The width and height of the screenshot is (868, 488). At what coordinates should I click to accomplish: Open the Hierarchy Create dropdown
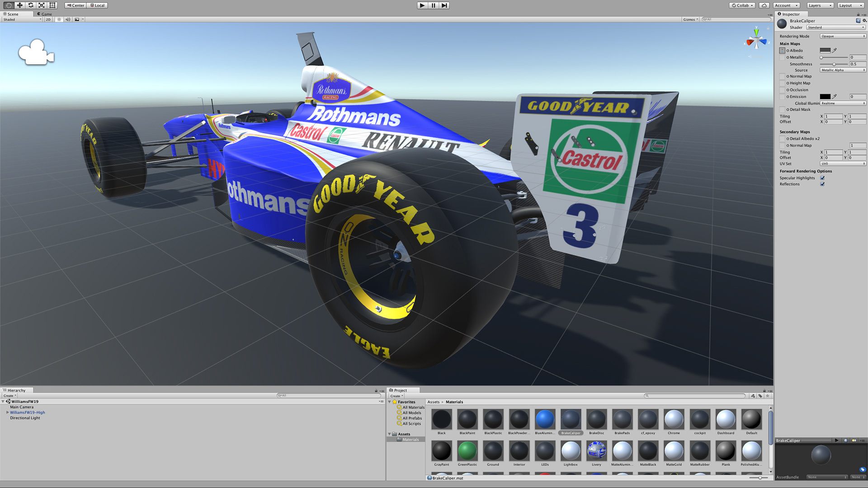point(9,396)
